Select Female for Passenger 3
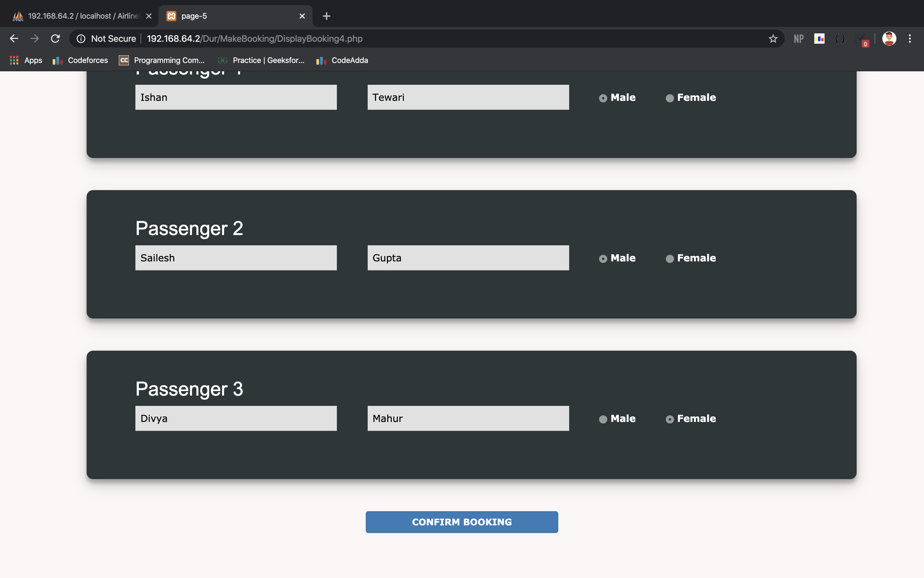Image resolution: width=924 pixels, height=578 pixels. coord(669,419)
